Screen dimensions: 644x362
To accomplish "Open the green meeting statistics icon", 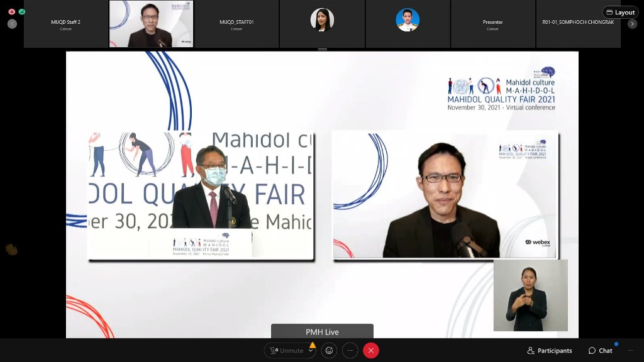I will 22,12.
